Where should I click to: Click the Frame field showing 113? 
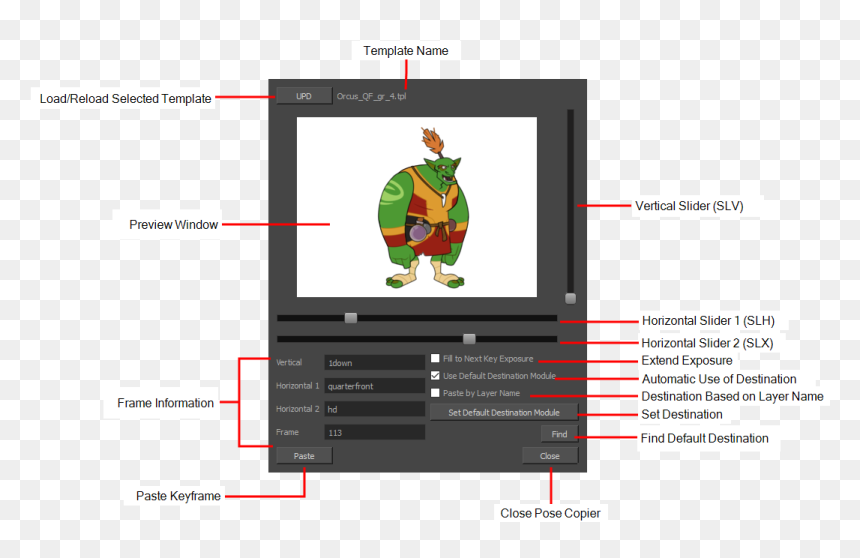374,432
